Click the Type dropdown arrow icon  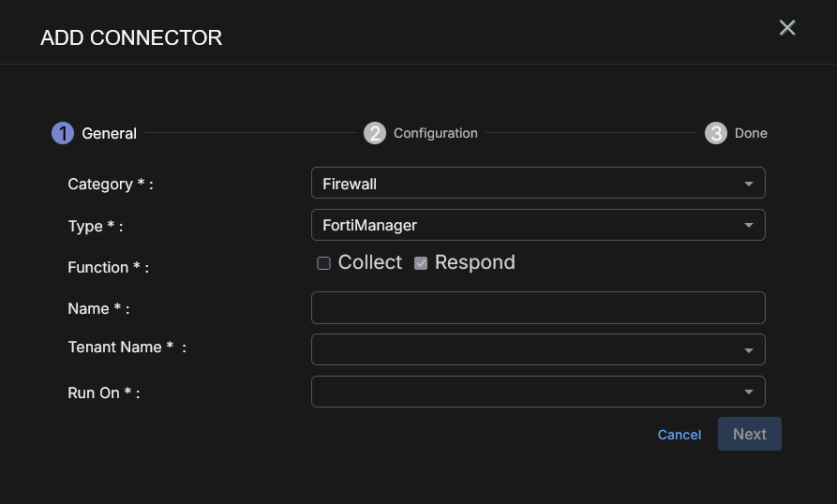(x=749, y=226)
